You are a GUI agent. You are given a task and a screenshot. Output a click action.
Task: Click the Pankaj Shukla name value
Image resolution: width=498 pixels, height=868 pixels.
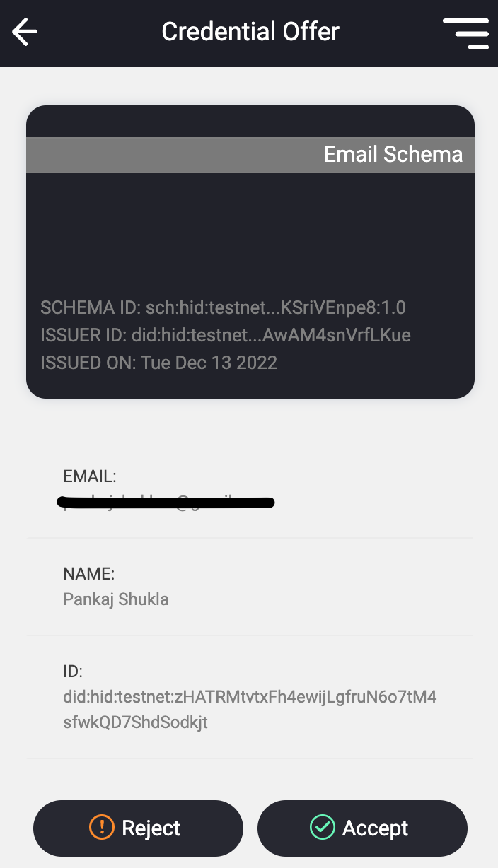point(116,600)
